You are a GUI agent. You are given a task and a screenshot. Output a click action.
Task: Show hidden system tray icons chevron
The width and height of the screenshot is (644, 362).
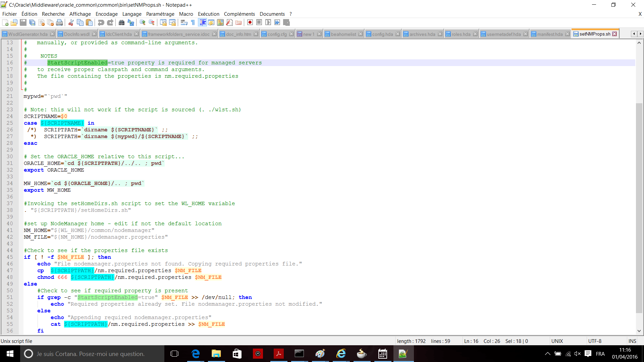coord(547,354)
